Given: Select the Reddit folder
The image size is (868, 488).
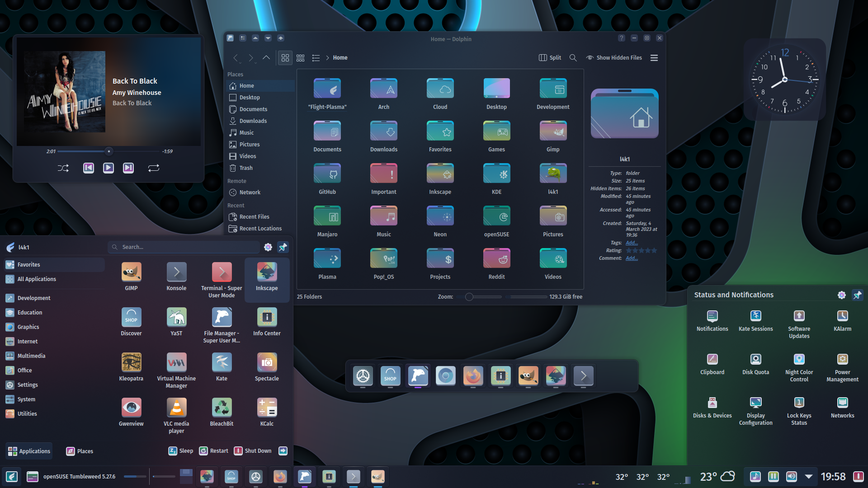Looking at the screenshot, I should click(496, 264).
